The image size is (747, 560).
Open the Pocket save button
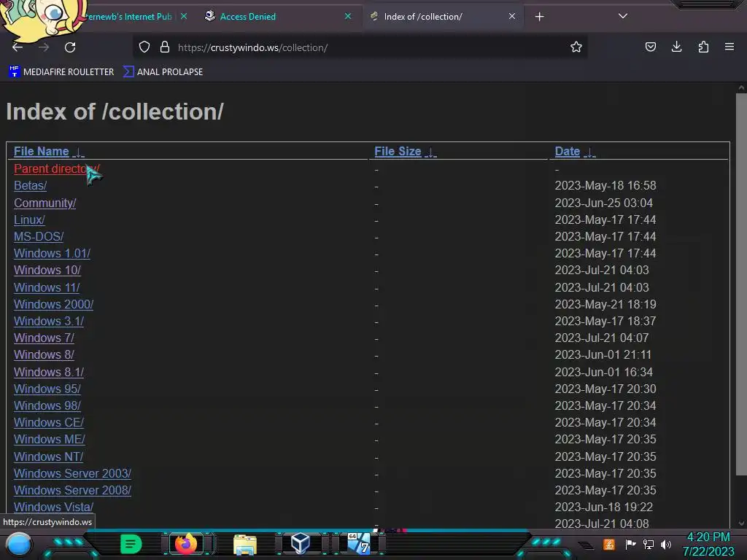(x=650, y=47)
